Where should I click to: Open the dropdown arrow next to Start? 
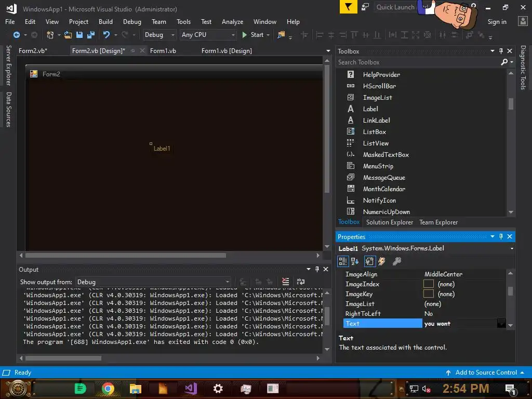tap(268, 35)
